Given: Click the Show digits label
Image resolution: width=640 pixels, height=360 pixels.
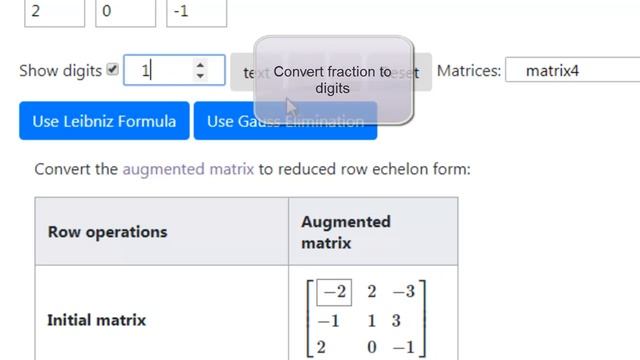Looking at the screenshot, I should tap(60, 71).
